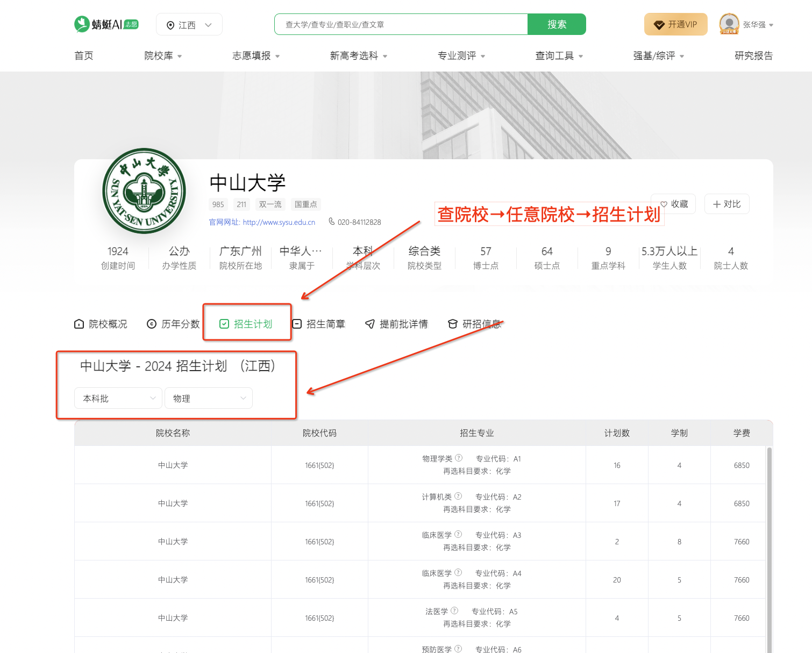Screen dimensions: 812x653
Task: Click the 院校概况 tab icon
Action: [x=79, y=324]
